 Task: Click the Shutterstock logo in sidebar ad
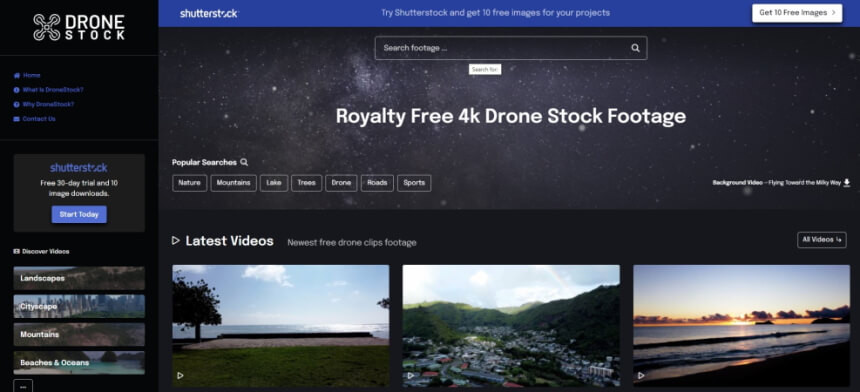click(x=79, y=168)
